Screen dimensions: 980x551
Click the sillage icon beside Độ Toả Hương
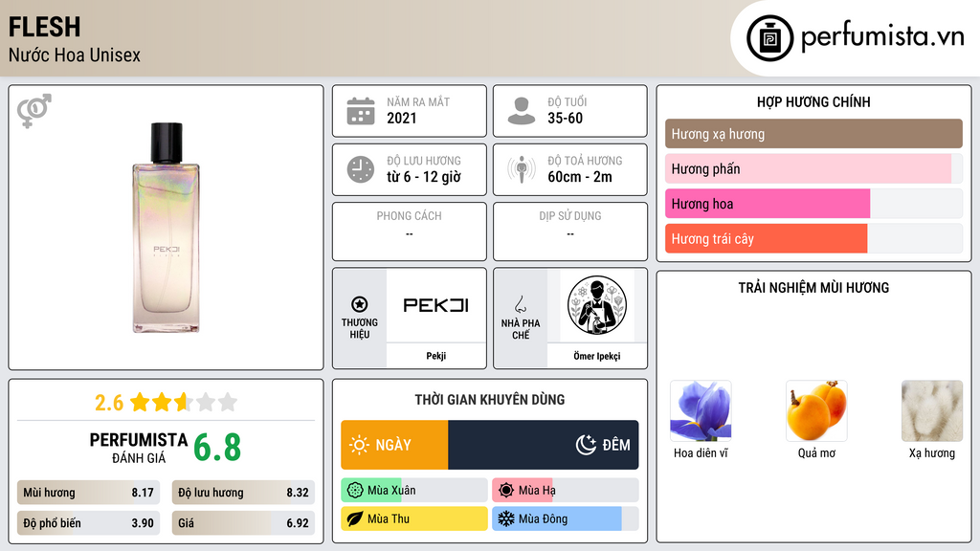point(522,169)
